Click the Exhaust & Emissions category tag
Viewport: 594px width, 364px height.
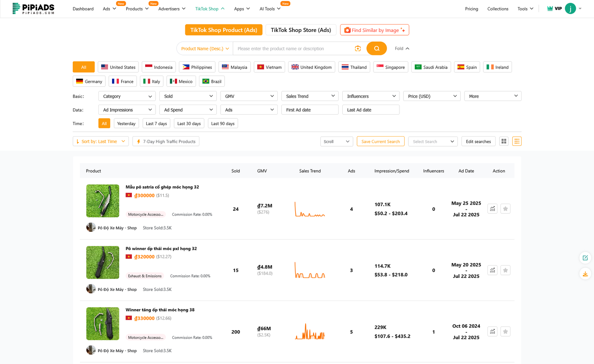[145, 276]
